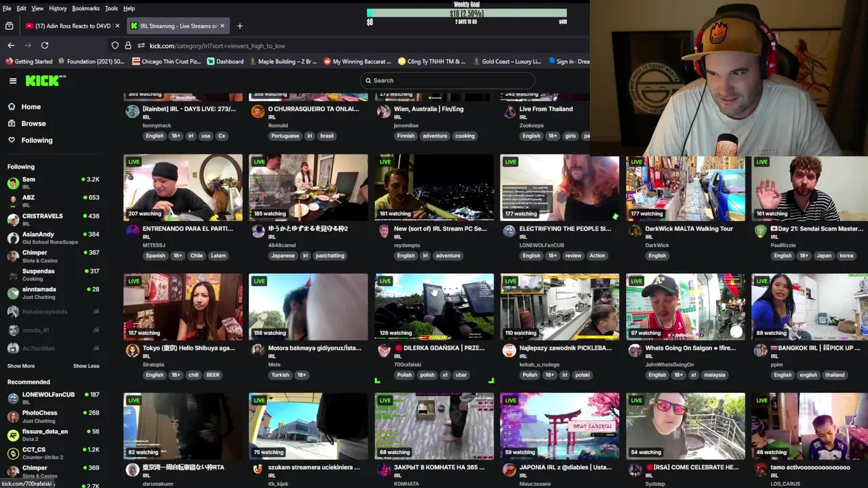This screenshot has width=868, height=488.
Task: Click PaulRizzin streamer avatar
Action: [x=760, y=231]
